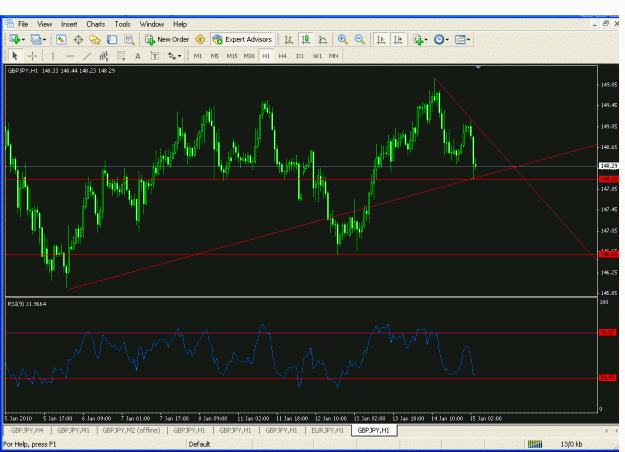This screenshot has height=452, width=625.
Task: Switch to GBPJPY,M2 (offline) chart tab
Action: 132,430
